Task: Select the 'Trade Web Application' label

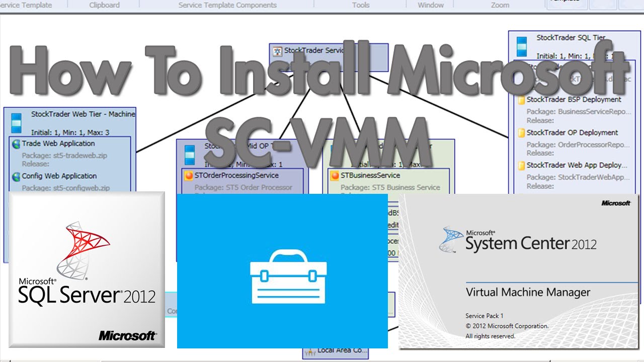Action: (x=59, y=143)
